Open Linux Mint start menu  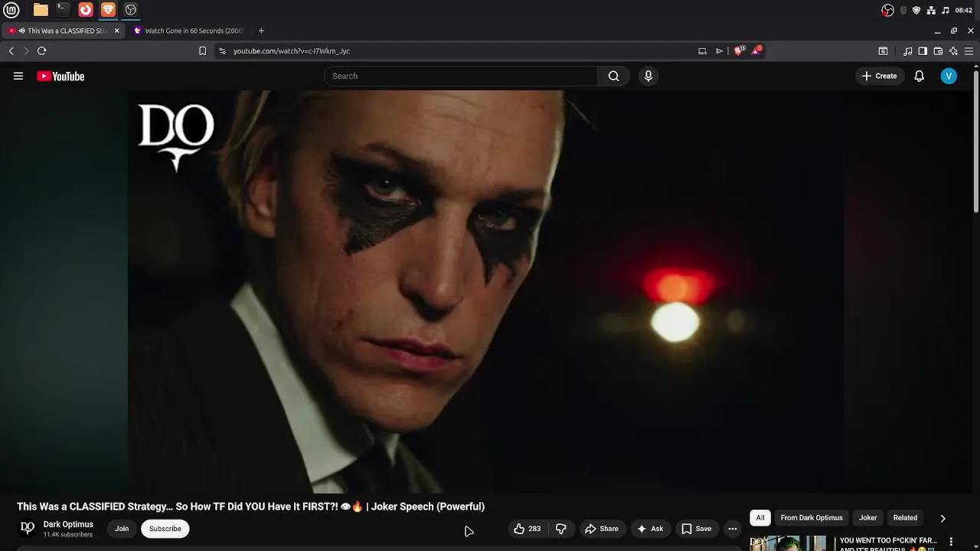coord(11,10)
